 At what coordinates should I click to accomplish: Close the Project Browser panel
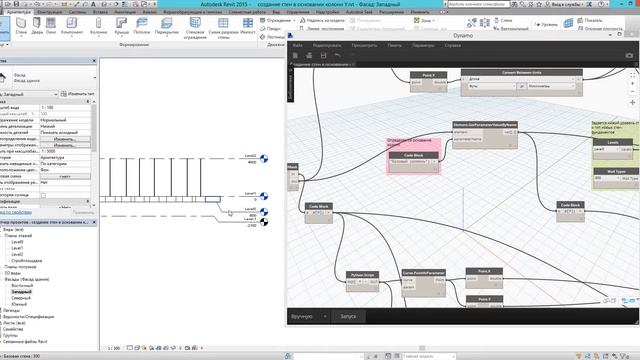(94, 222)
